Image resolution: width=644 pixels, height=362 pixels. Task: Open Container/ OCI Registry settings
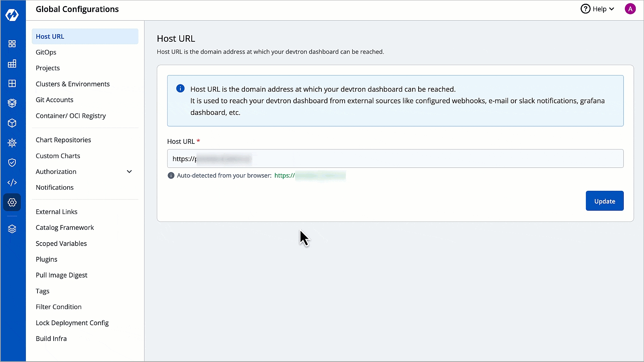coord(71,116)
